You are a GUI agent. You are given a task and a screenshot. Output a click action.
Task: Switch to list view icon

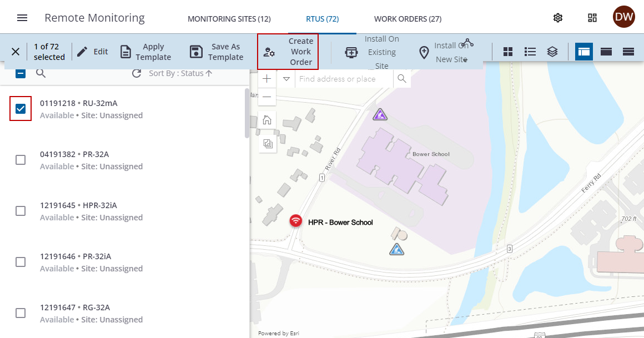[x=530, y=52]
